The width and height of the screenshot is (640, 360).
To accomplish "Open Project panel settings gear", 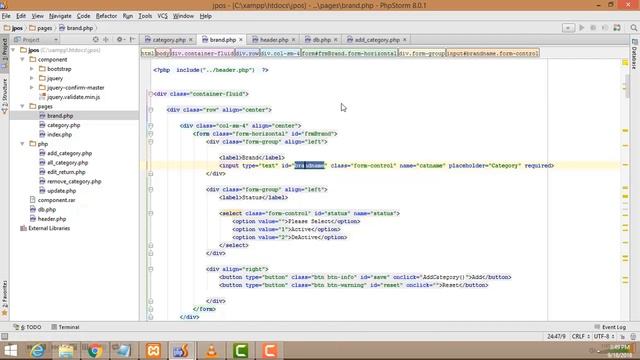I will pyautogui.click(x=120, y=40).
